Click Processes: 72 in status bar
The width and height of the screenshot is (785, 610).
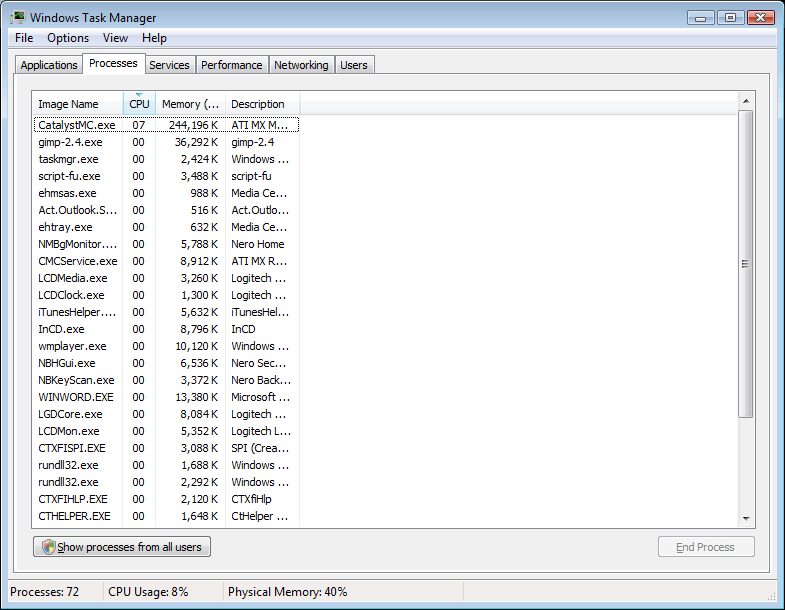(45, 592)
